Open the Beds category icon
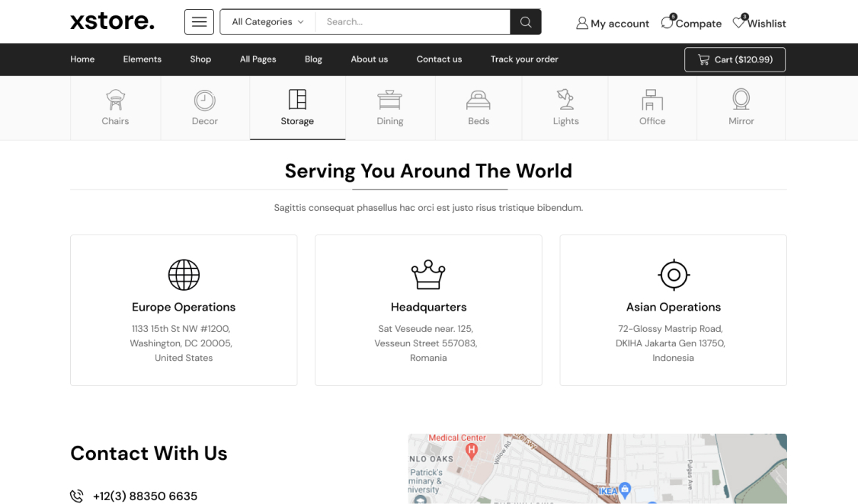Screen dimensions: 858x504 [x=479, y=100]
